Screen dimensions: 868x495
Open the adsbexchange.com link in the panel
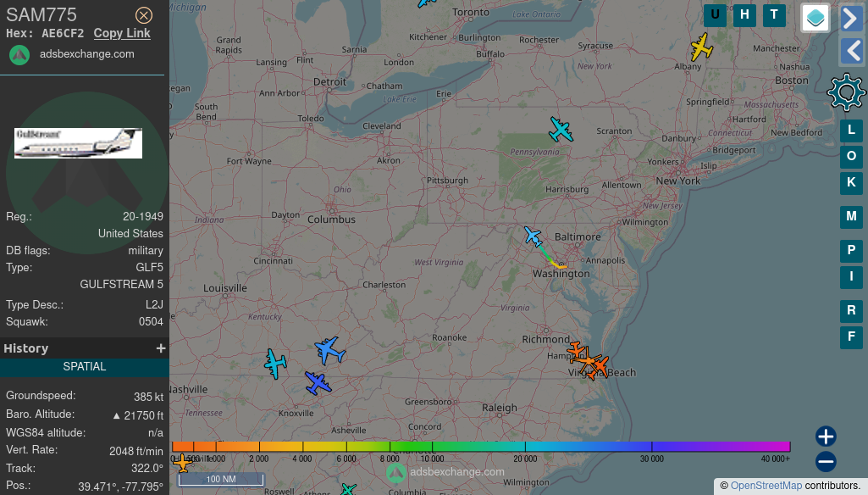[x=87, y=54]
